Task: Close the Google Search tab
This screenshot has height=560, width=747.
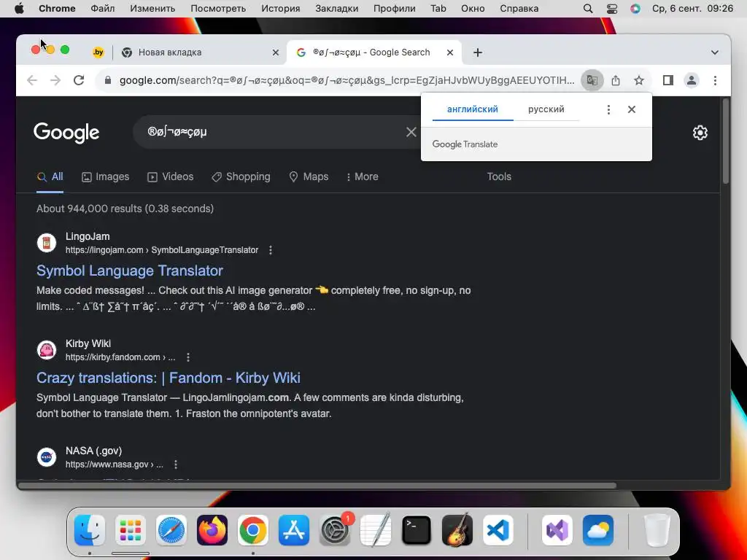Action: (x=449, y=52)
